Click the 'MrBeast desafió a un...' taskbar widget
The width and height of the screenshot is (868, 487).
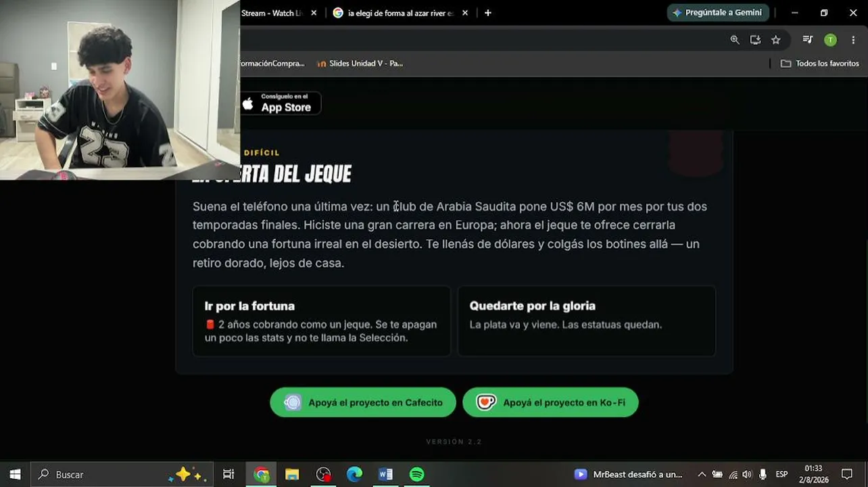coord(629,474)
